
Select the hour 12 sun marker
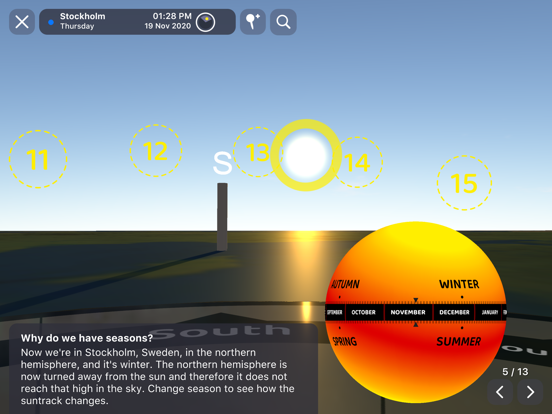[156, 151]
